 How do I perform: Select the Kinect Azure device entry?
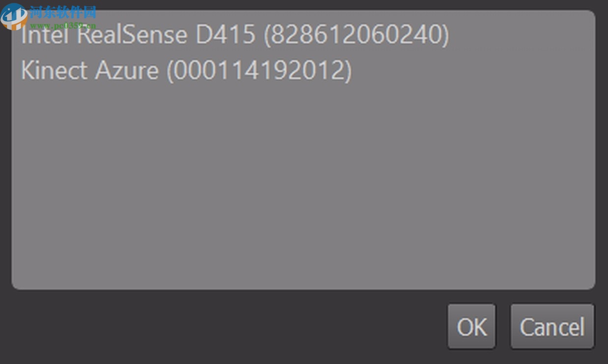tap(186, 71)
